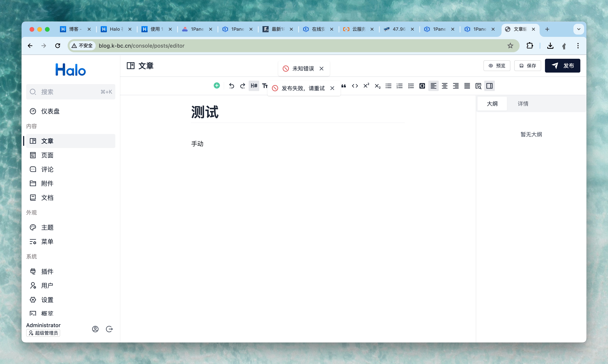608x364 pixels.
Task: Click the Halo logo
Action: click(71, 70)
